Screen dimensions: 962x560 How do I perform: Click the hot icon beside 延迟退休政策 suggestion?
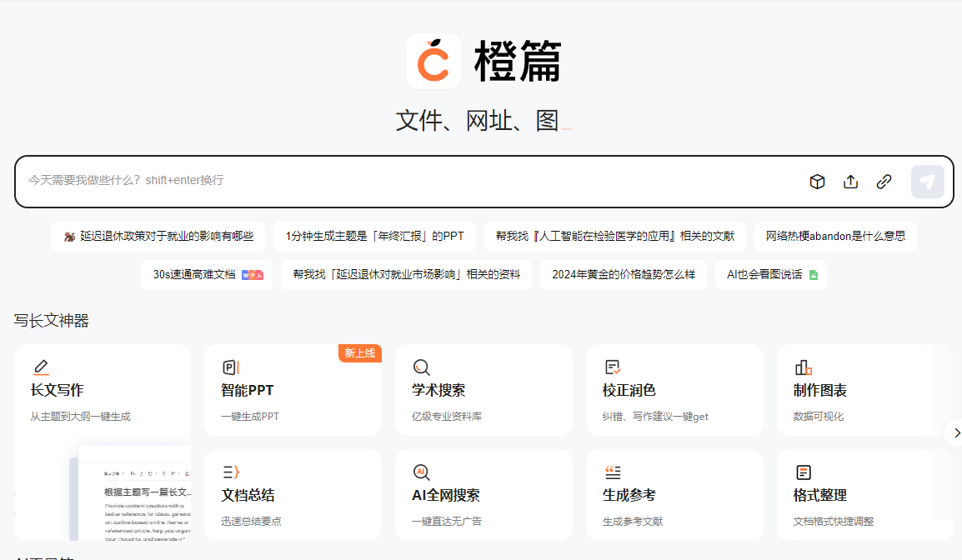(70, 236)
